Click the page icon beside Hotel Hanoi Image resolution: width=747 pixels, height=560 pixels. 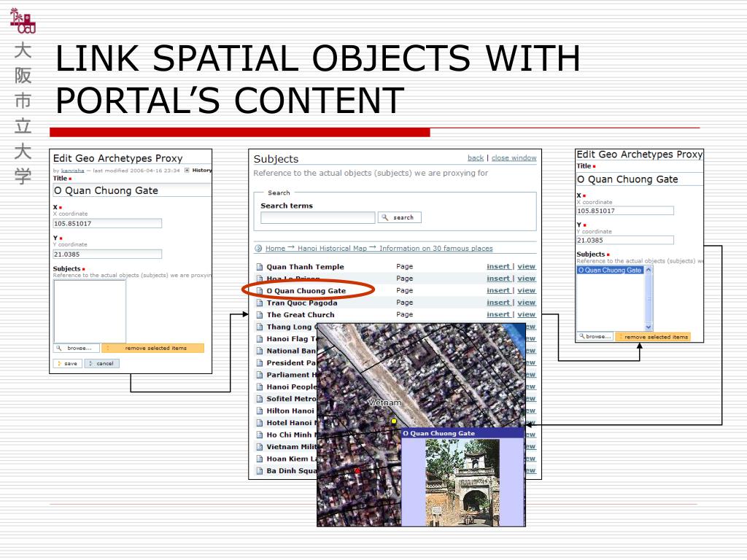click(260, 423)
